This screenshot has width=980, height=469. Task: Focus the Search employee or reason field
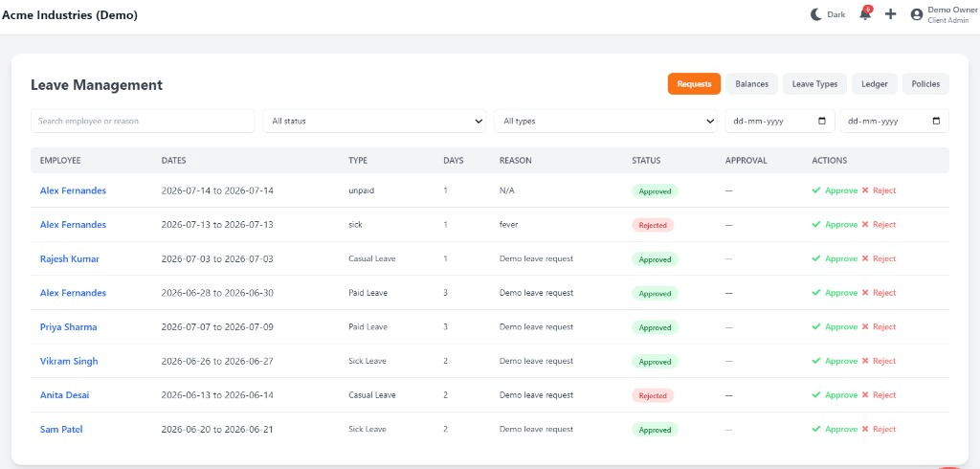point(143,122)
